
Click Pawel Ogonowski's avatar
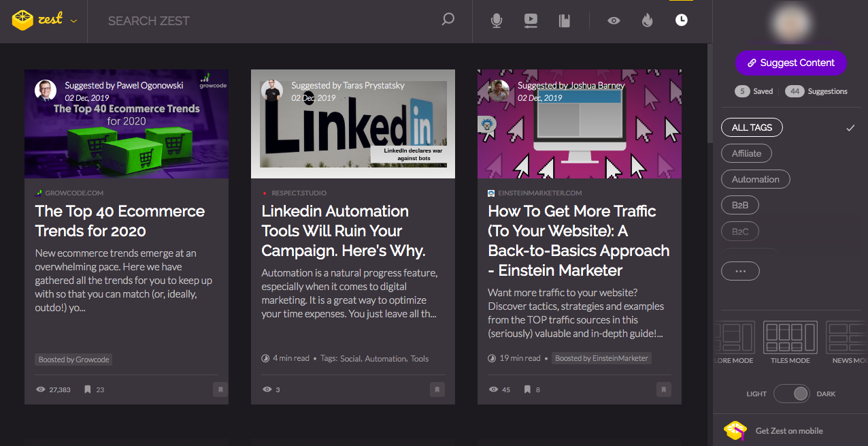(46, 91)
